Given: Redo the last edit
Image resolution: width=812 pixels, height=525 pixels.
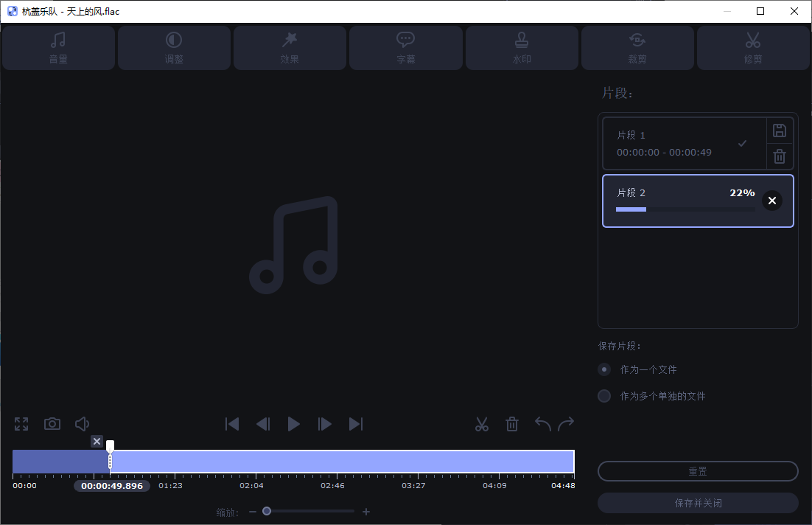Looking at the screenshot, I should pos(566,423).
